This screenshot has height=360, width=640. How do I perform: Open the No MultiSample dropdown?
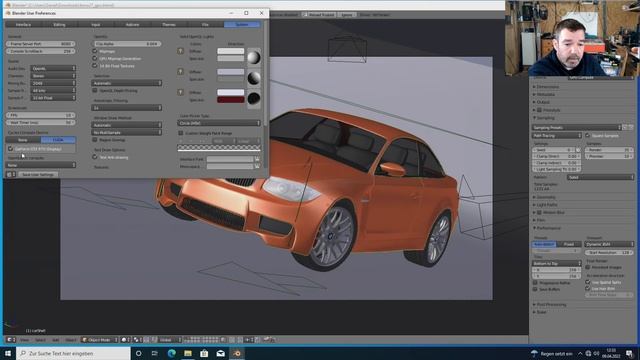(x=127, y=132)
